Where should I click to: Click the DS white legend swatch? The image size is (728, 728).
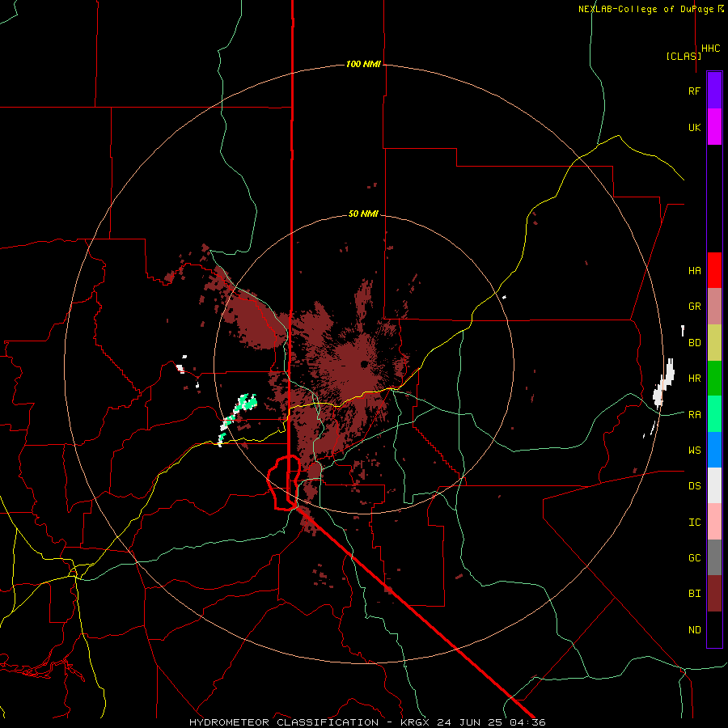pos(714,485)
